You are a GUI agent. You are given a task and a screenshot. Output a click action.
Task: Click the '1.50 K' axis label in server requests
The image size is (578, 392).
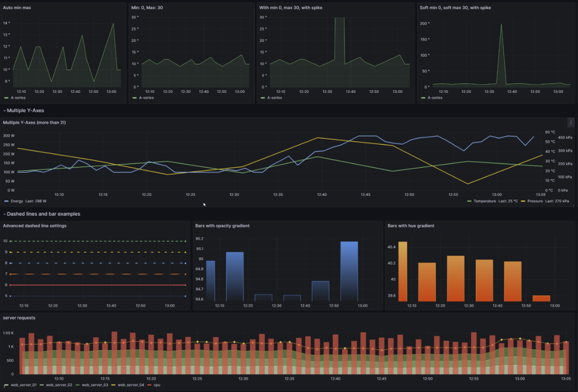click(x=8, y=333)
